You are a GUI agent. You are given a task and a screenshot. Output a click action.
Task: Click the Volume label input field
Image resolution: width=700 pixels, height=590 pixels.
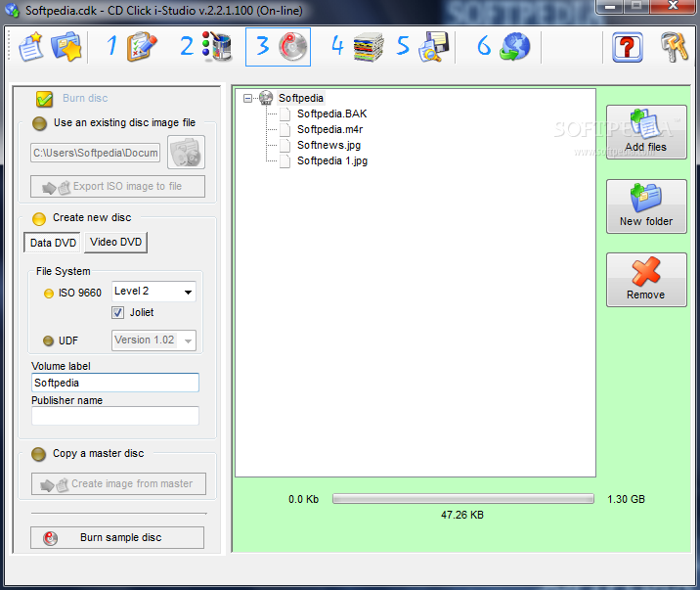(x=115, y=383)
